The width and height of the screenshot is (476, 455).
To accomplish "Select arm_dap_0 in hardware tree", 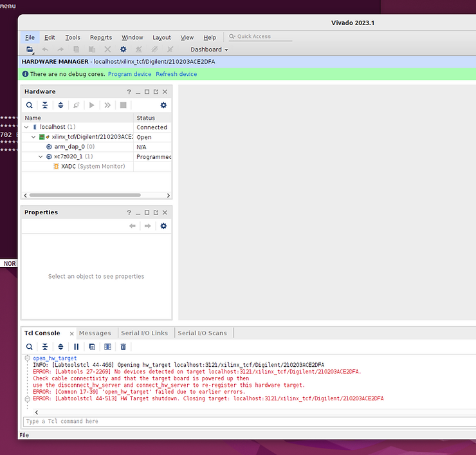I will (x=75, y=147).
